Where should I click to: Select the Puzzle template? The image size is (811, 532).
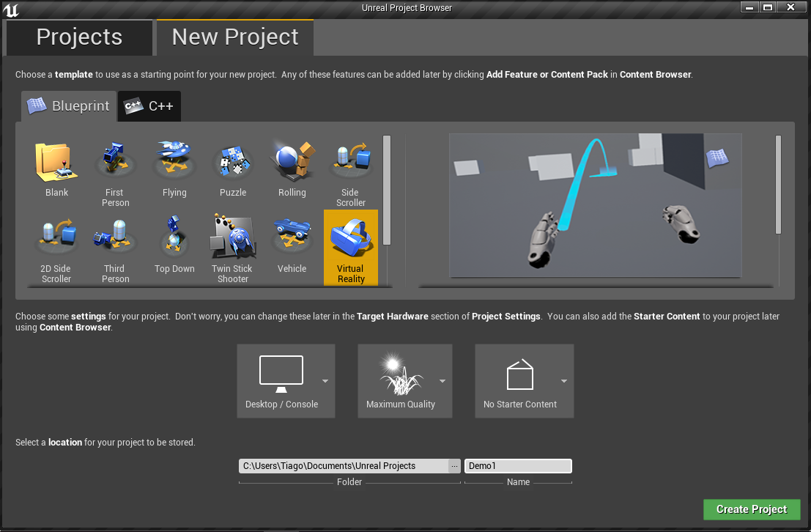[x=233, y=170]
